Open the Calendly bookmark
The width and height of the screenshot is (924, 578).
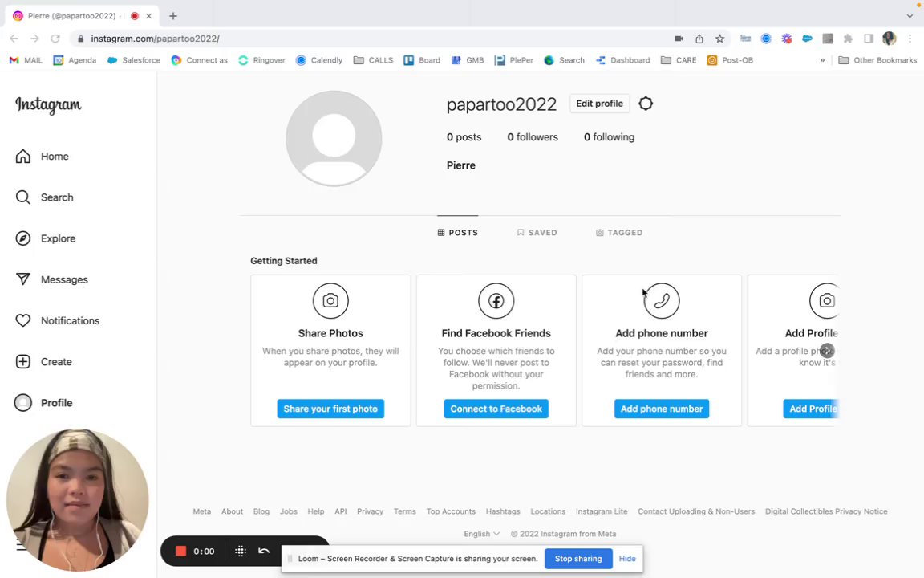click(x=318, y=60)
